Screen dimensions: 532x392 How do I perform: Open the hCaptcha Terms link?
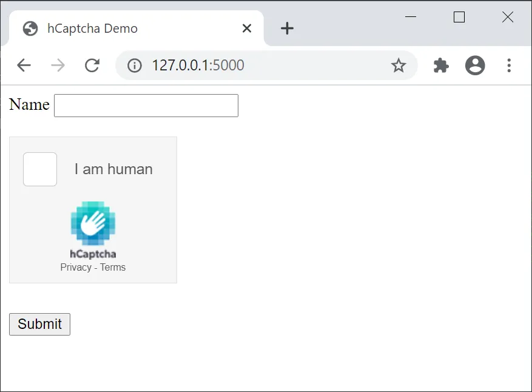(x=114, y=267)
